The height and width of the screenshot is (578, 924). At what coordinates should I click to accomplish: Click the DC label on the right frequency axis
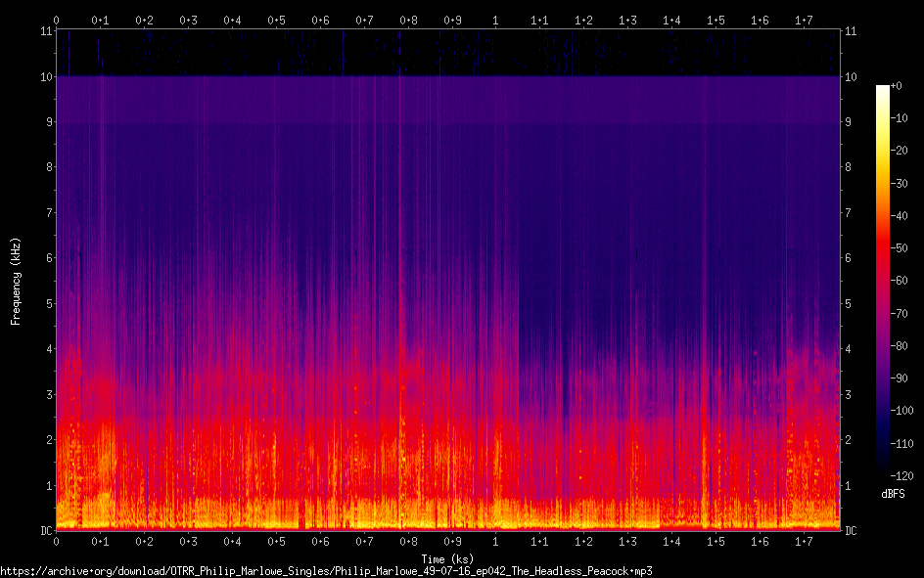[852, 531]
